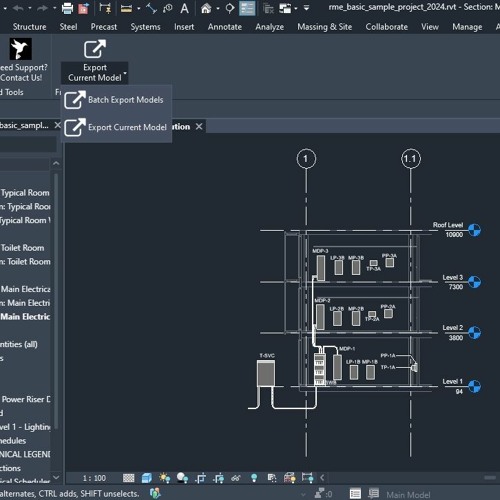Click the hummingbird support logo icon
This screenshot has width=500, height=500.
click(x=21, y=49)
